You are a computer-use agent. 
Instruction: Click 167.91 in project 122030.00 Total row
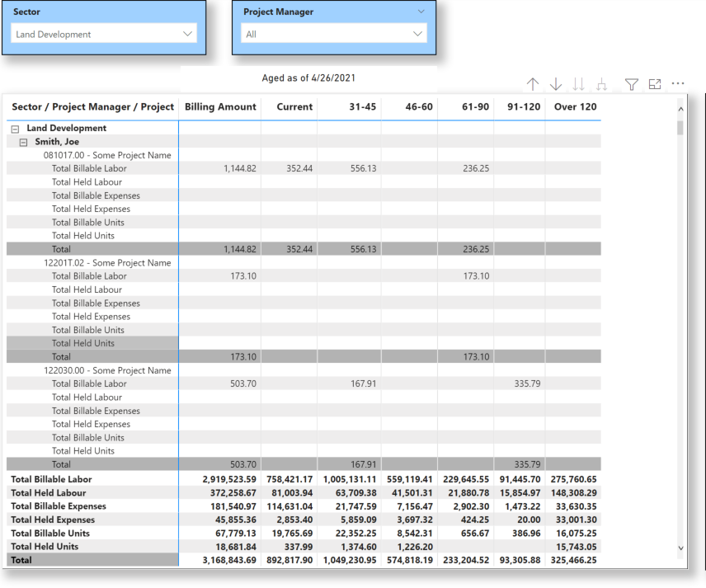pyautogui.click(x=364, y=464)
